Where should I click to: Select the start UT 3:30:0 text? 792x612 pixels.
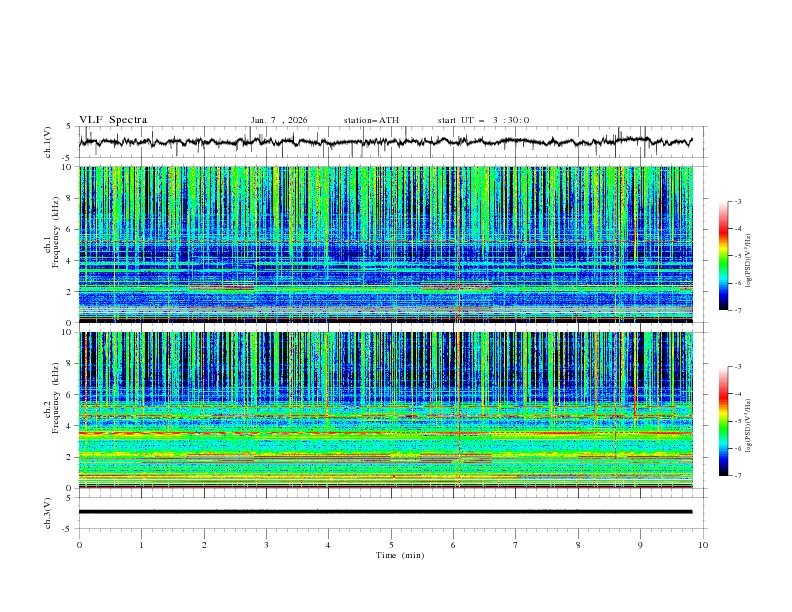[483, 120]
